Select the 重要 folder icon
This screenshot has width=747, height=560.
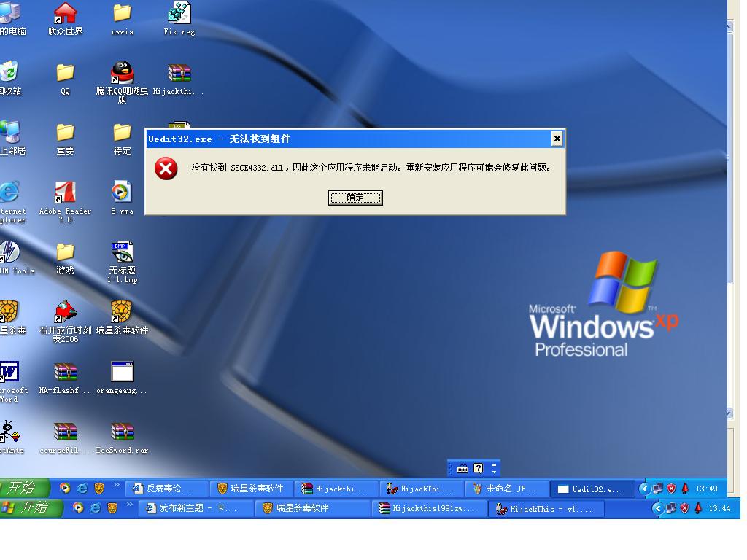(65, 139)
